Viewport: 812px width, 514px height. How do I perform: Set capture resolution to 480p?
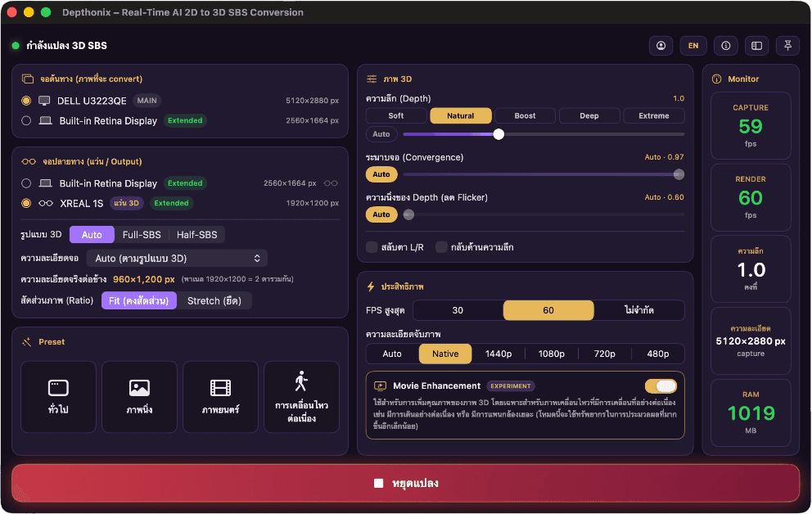coord(657,354)
